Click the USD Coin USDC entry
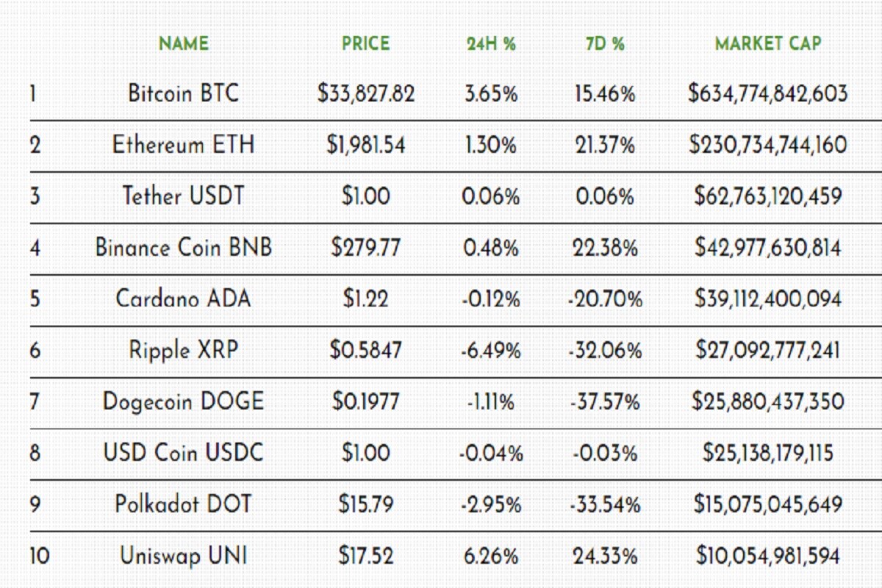This screenshot has height=588, width=882. tap(184, 453)
